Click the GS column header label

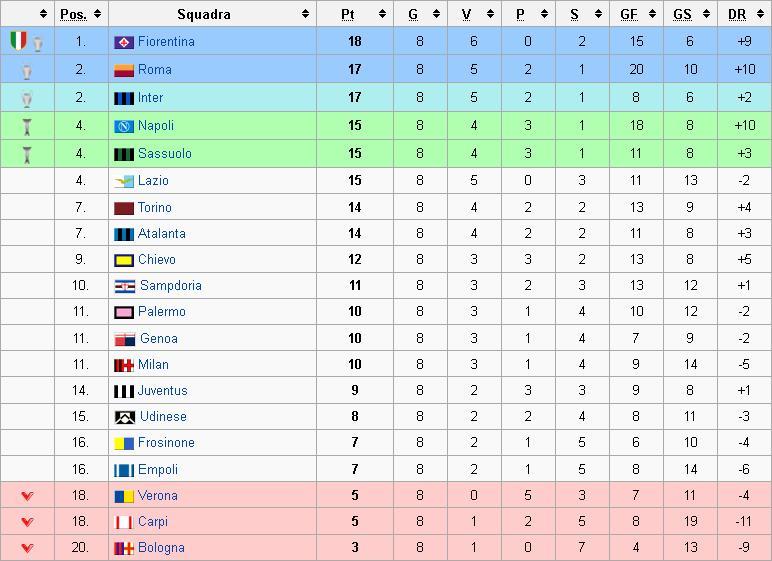682,14
